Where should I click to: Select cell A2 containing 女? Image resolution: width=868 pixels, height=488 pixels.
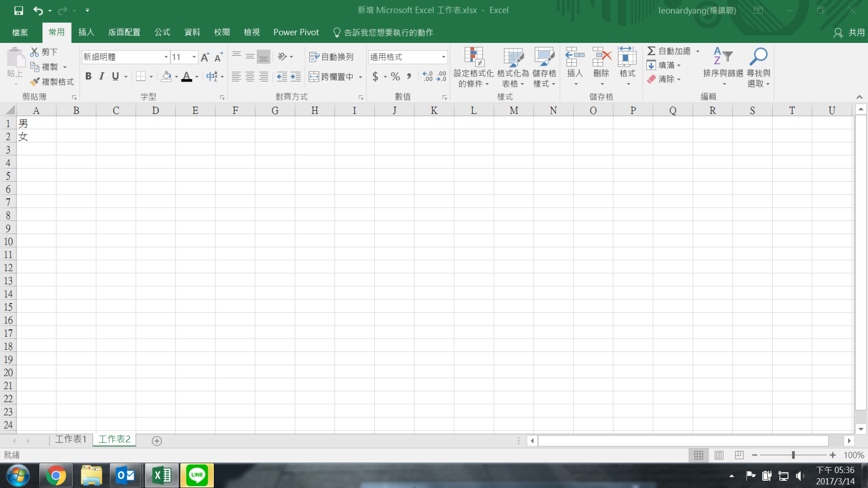[36, 137]
